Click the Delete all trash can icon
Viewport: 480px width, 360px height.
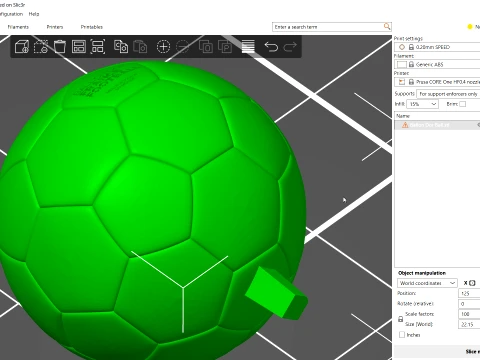[60, 47]
